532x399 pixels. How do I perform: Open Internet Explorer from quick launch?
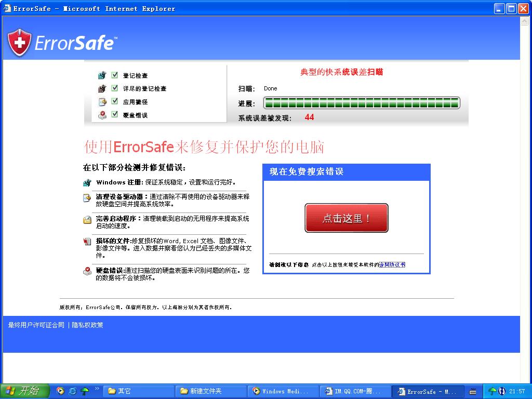pos(73,391)
